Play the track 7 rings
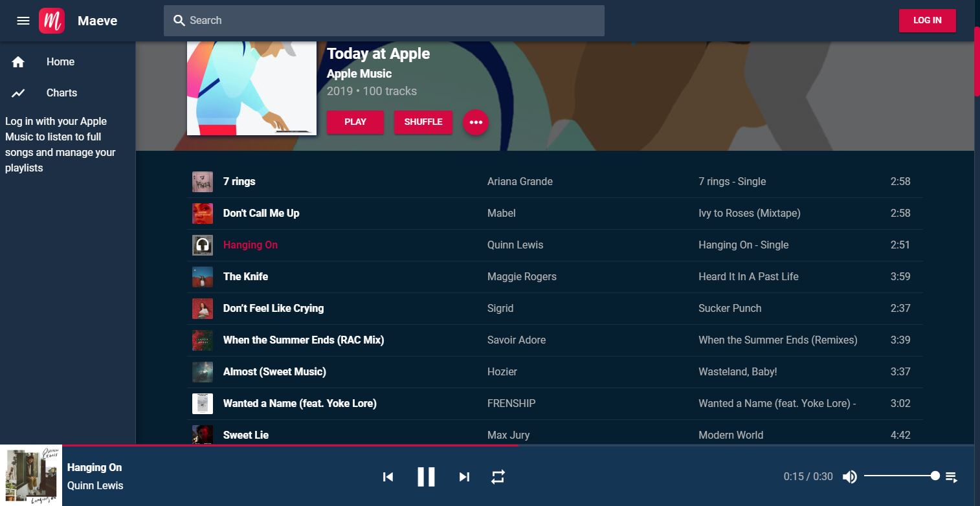The image size is (980, 506). (239, 182)
